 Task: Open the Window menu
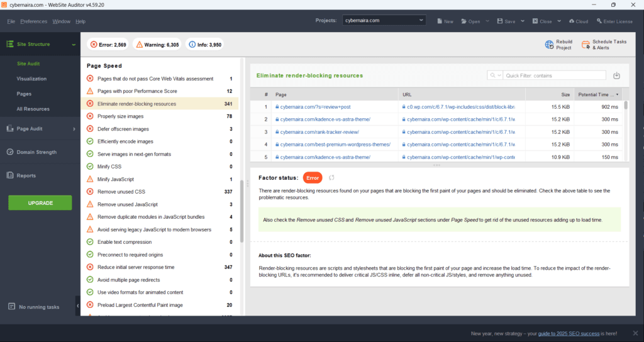61,21
